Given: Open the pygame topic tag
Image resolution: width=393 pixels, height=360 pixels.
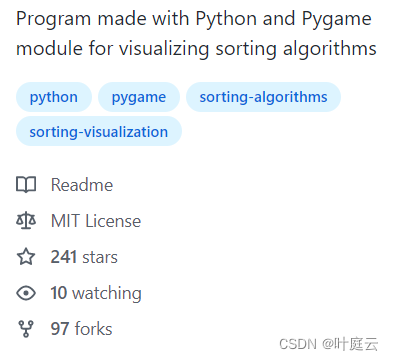Looking at the screenshot, I should pos(139,97).
